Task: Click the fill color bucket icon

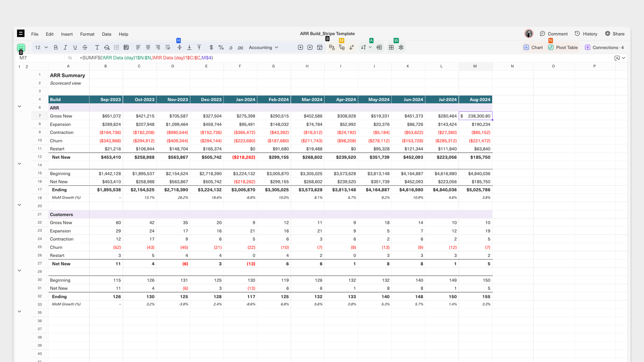Action: tap(107, 47)
